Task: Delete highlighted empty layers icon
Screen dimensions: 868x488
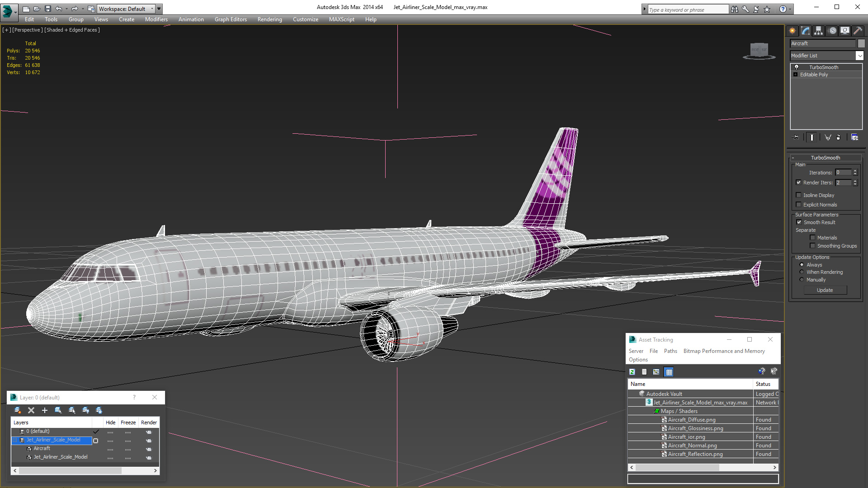Action: click(x=31, y=410)
